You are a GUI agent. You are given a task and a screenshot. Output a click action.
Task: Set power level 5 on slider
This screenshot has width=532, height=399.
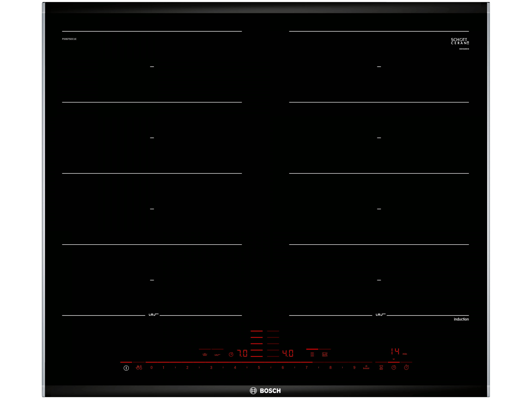point(259,367)
